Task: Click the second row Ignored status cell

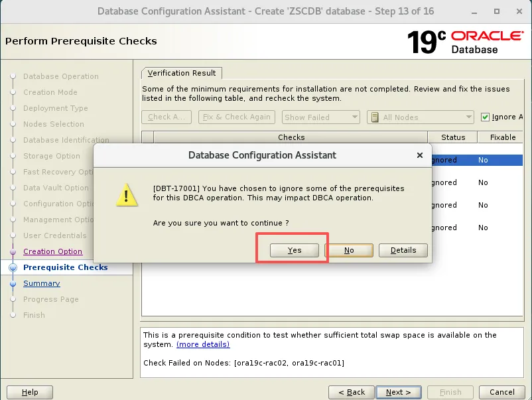Action: (x=444, y=182)
